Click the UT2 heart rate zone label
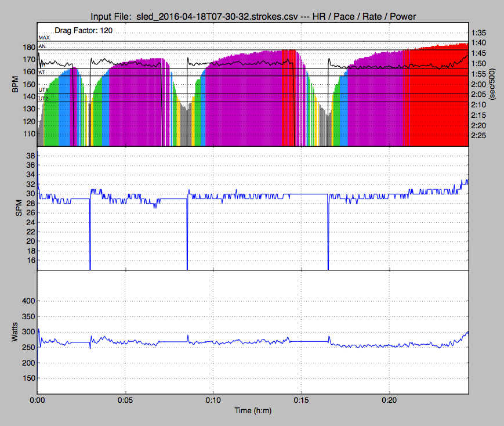Viewport: 504px width, 426px height. (43, 99)
